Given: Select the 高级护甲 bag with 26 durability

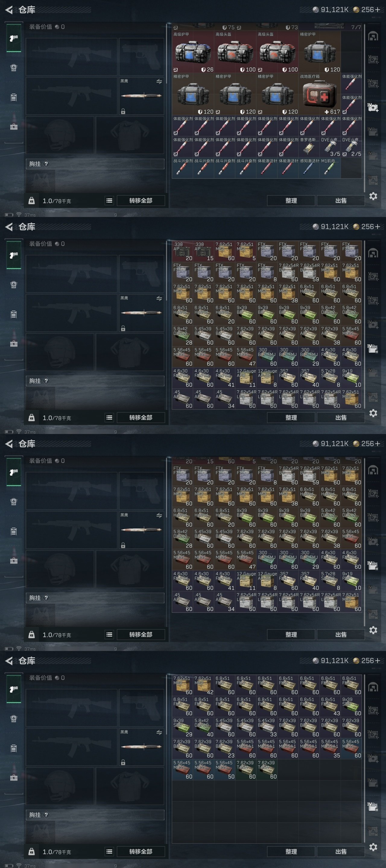Looking at the screenshot, I should (193, 52).
